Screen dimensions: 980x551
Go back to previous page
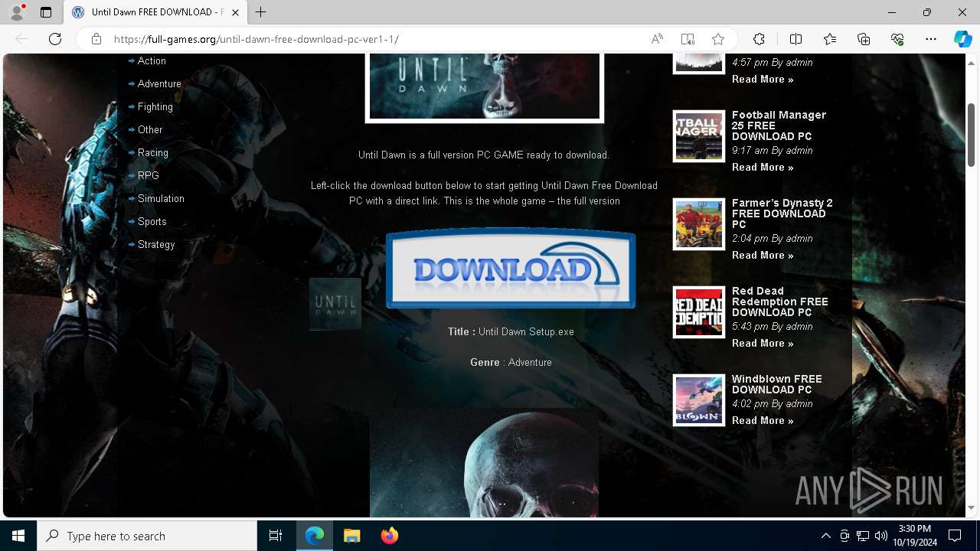click(21, 39)
